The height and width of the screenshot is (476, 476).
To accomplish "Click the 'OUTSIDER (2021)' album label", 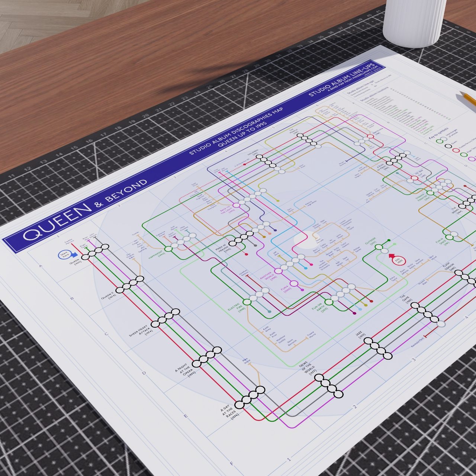I will pos(371,242).
